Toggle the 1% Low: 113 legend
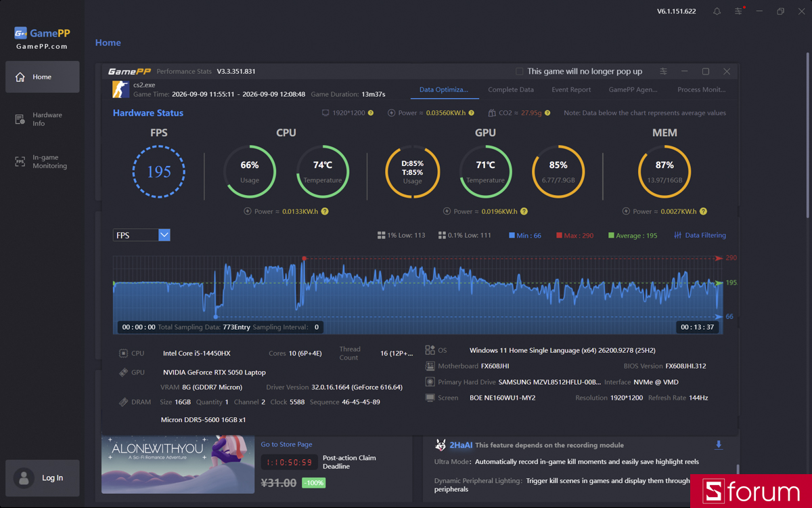Screen dimensions: 812x508 (x=401, y=236)
